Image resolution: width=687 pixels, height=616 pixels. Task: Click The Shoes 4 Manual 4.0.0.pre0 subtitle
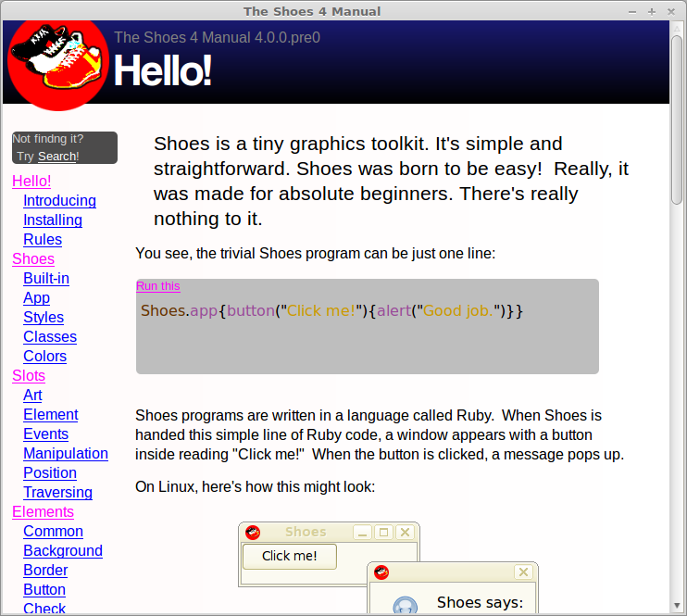(x=217, y=38)
